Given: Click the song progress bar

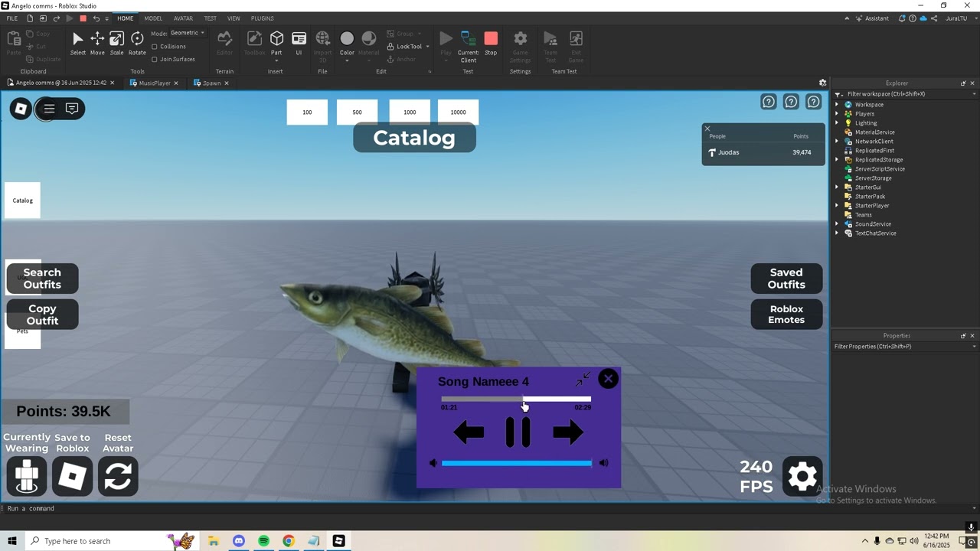Looking at the screenshot, I should tap(516, 399).
